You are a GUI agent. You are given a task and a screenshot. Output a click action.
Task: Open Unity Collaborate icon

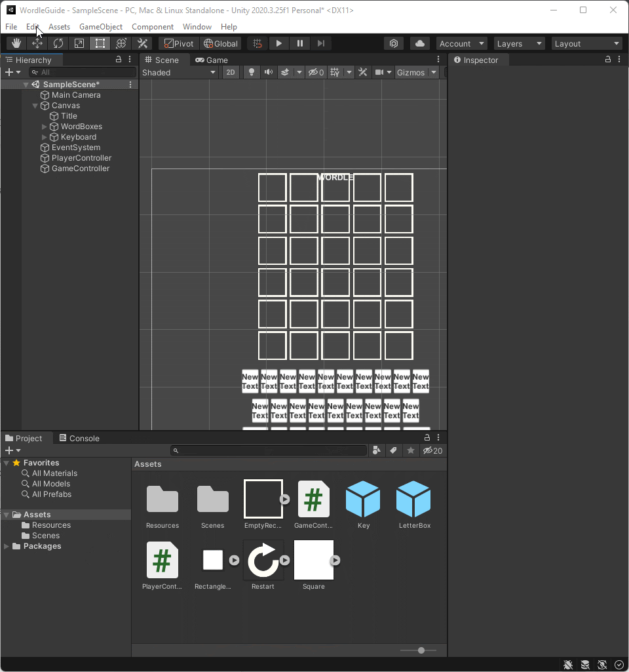394,43
